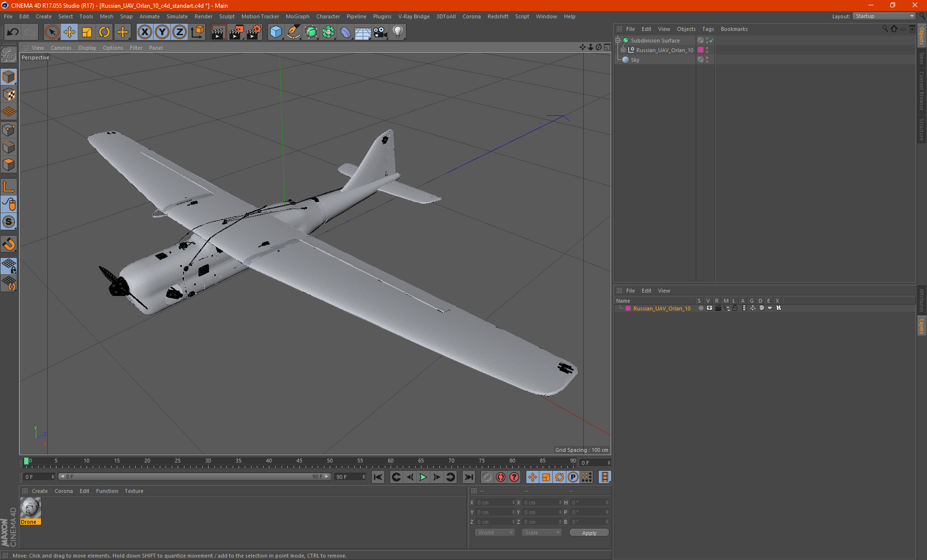
Task: Select the Move tool
Action: pyautogui.click(x=70, y=32)
